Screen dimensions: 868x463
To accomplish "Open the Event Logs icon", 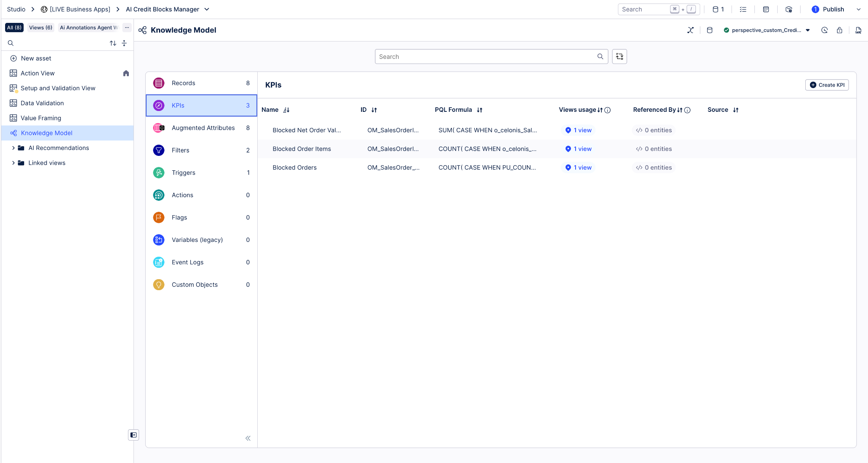I will (x=159, y=262).
